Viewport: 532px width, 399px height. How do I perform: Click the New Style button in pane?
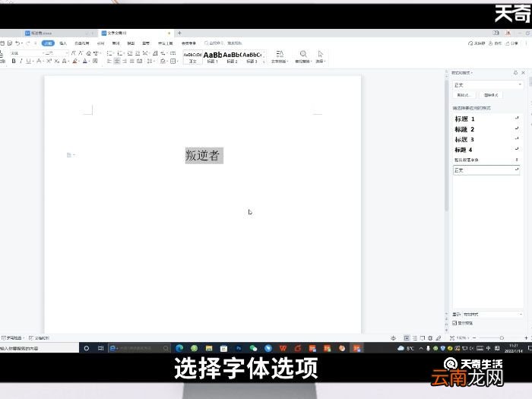point(464,95)
